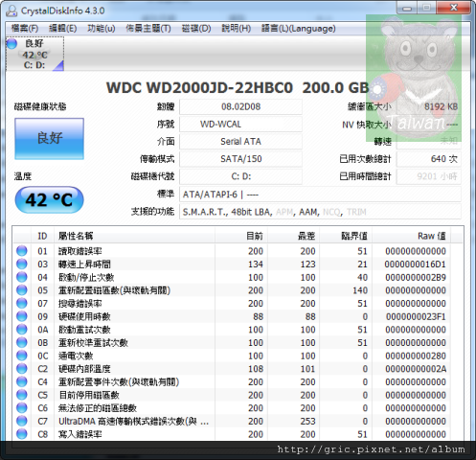
Task: Click the worst value 253 in row C7
Action: point(307,422)
